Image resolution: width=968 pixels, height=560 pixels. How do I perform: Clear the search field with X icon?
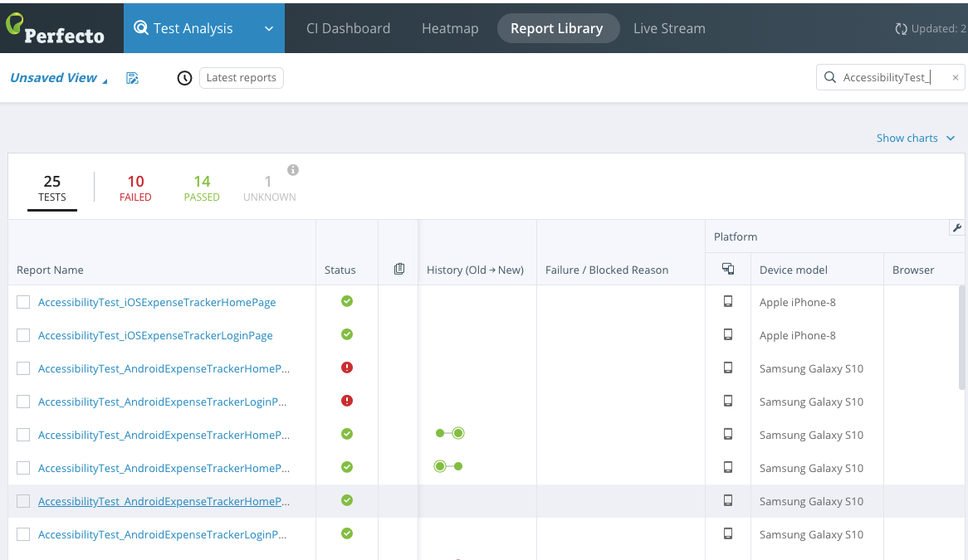[955, 77]
